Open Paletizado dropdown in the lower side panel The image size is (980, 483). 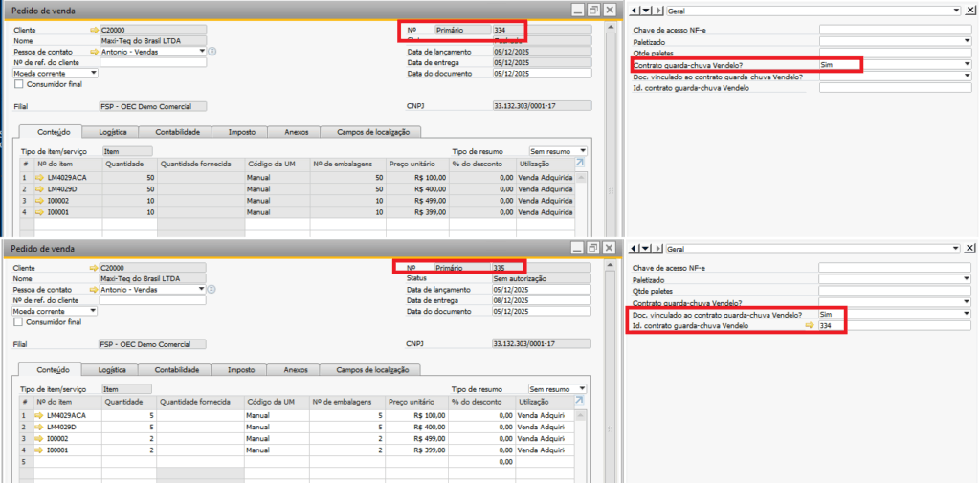coord(967,279)
